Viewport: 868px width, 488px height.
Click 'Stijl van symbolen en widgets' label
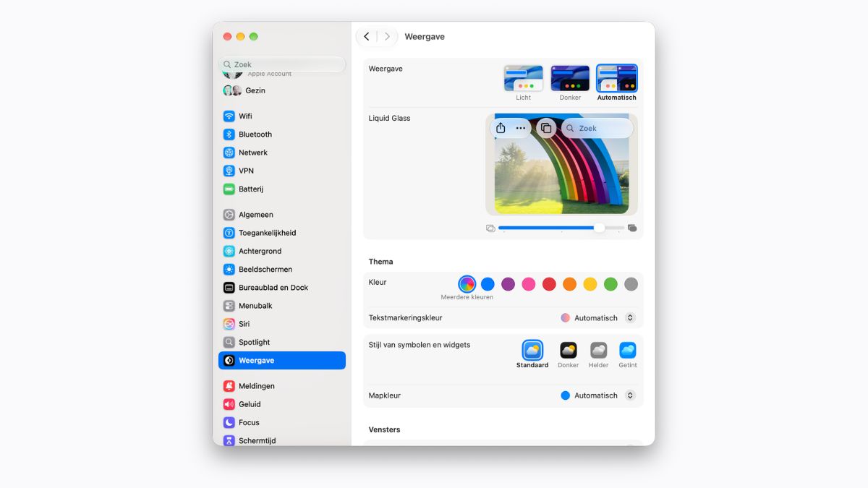click(420, 345)
